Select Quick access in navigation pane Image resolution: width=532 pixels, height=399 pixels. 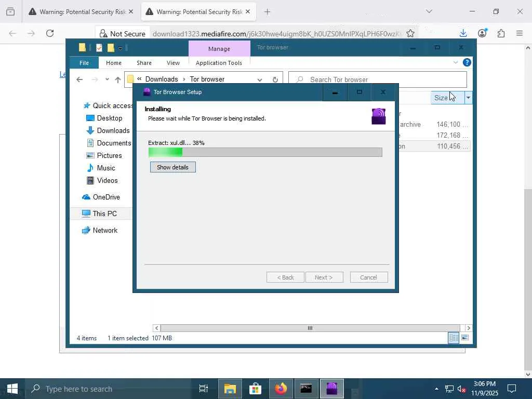pyautogui.click(x=109, y=105)
